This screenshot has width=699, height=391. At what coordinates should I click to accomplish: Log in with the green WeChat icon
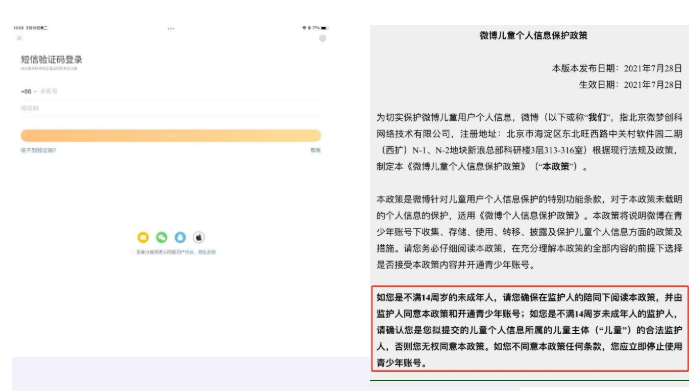(x=162, y=238)
